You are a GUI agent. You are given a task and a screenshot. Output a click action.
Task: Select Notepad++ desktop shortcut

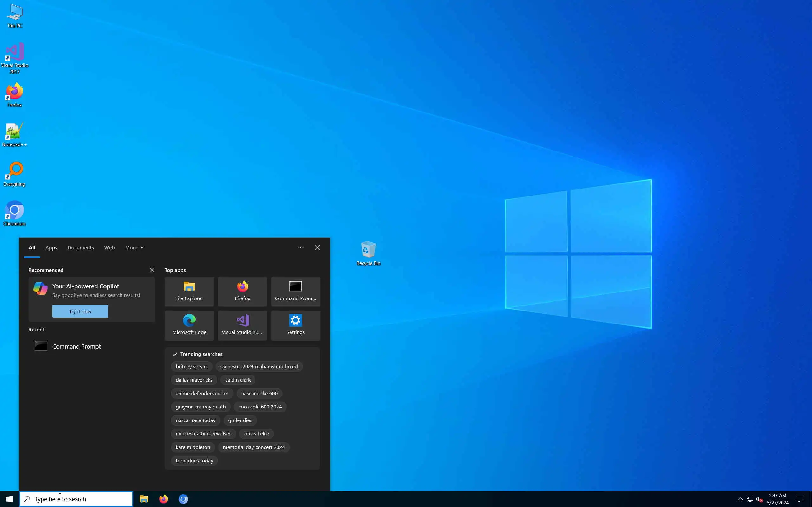[14, 134]
